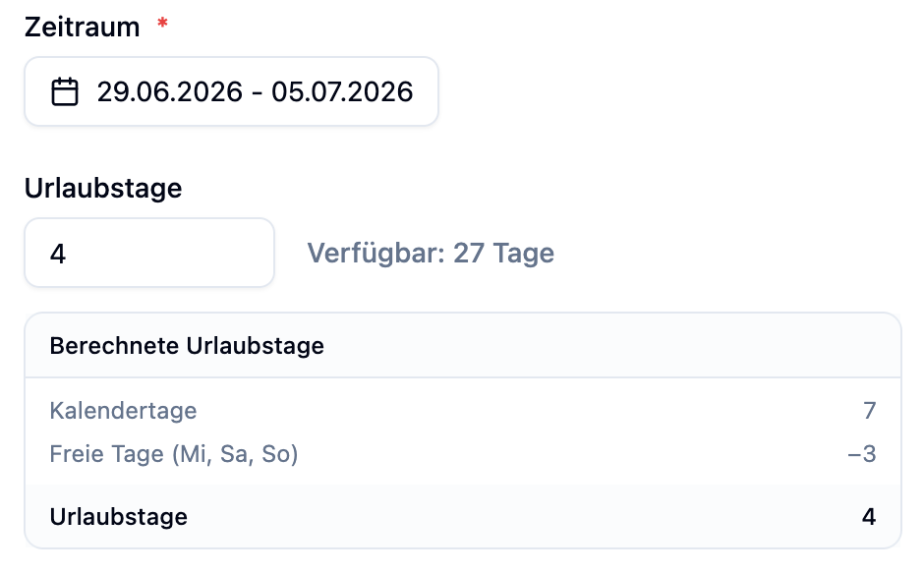The width and height of the screenshot is (924, 574).
Task: Click the Kalendertage value 7
Action: [869, 411]
